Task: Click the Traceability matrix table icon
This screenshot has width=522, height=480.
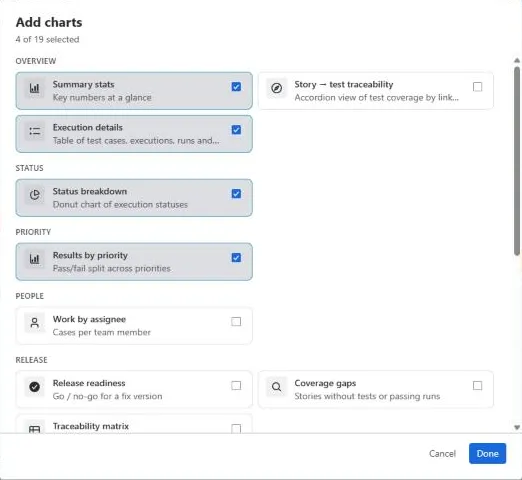Action: (x=34, y=428)
